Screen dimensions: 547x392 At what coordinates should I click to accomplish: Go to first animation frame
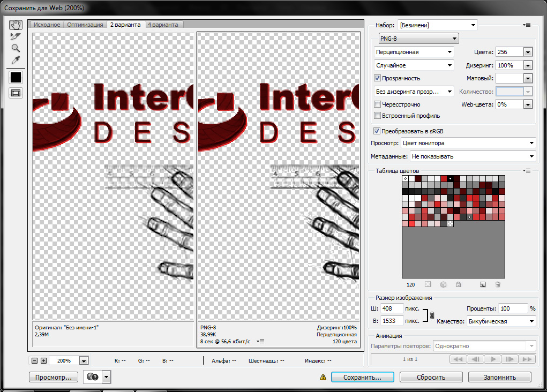click(x=458, y=359)
